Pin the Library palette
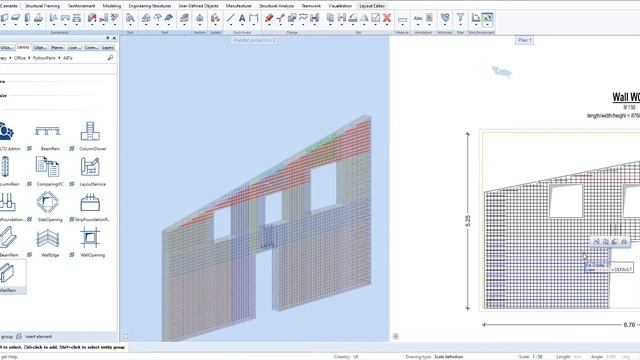Image resolution: width=640 pixels, height=360 pixels. coord(108,38)
